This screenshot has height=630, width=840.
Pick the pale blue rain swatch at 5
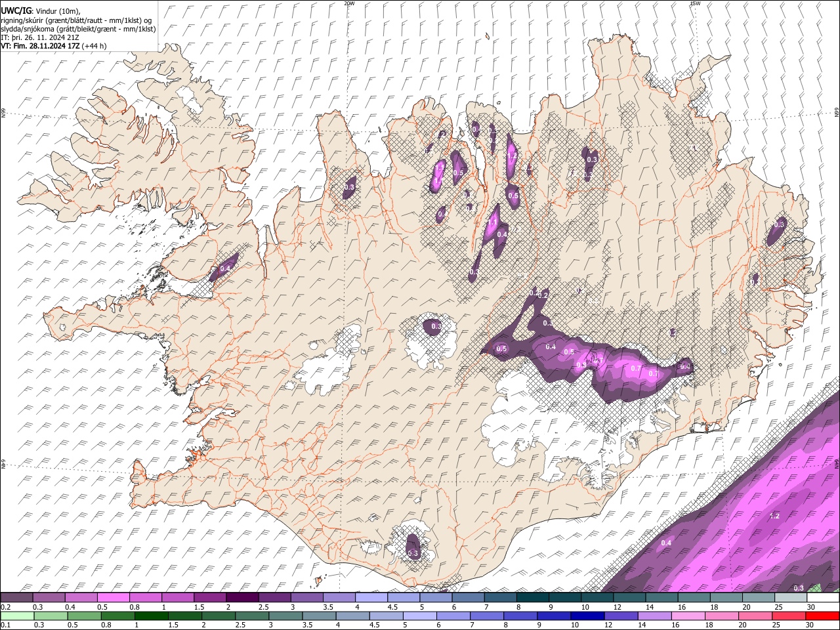(x=419, y=616)
